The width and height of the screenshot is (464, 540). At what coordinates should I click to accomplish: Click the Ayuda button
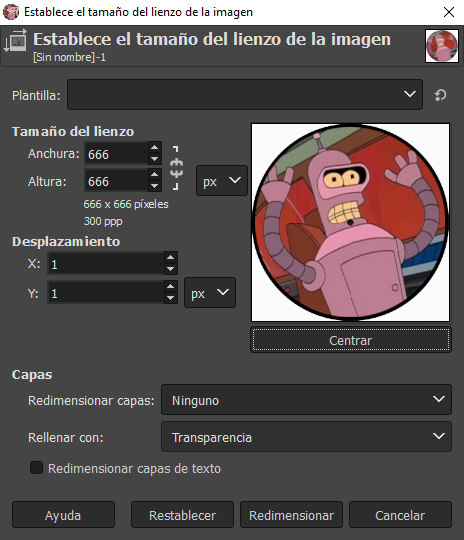point(63,515)
